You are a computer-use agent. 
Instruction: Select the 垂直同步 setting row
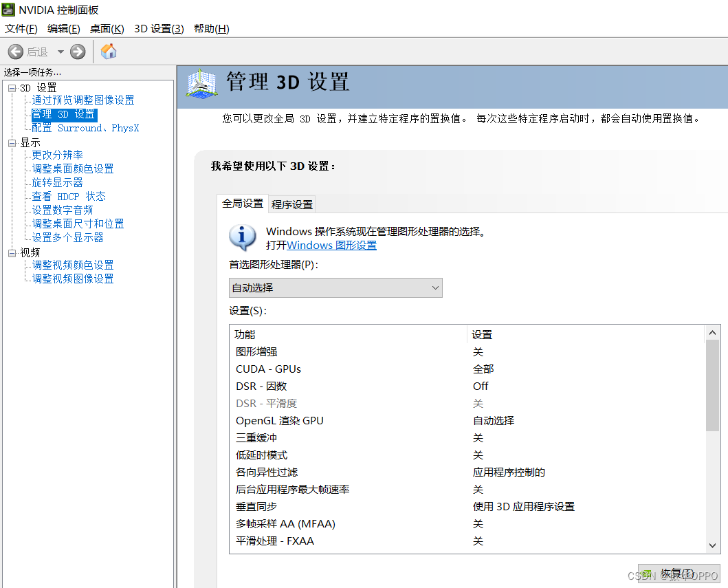[467, 507]
